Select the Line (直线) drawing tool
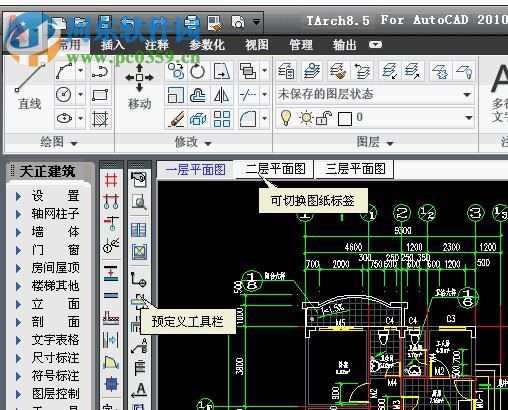Image resolution: width=508 pixels, height=410 pixels. point(30,85)
